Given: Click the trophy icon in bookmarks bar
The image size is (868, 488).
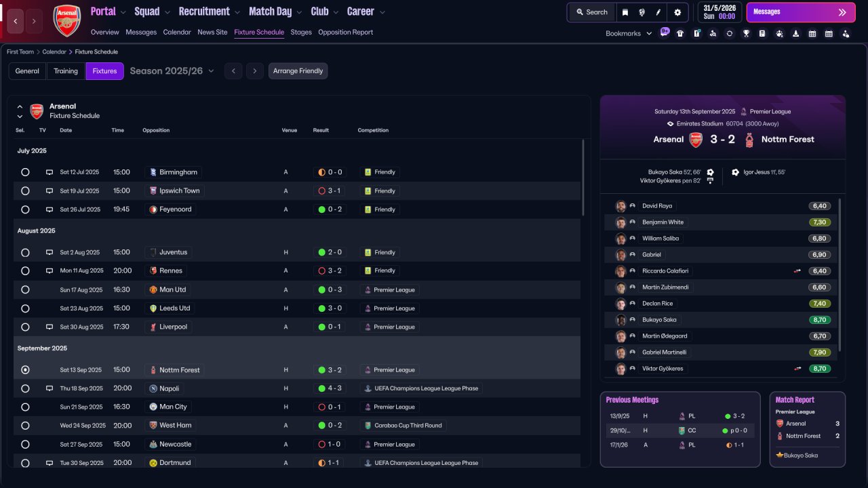Looking at the screenshot, I should [746, 33].
